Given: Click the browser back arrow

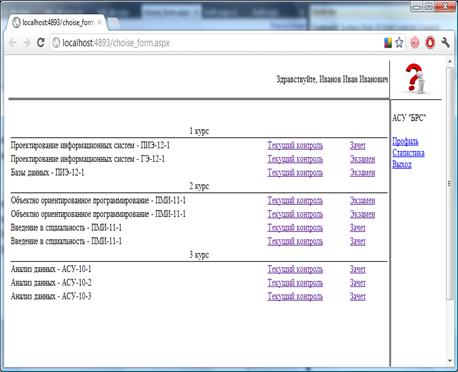Looking at the screenshot, I should click(x=13, y=43).
